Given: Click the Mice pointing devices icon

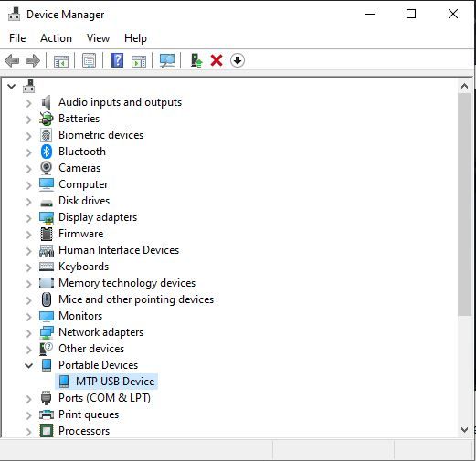Looking at the screenshot, I should tap(47, 299).
